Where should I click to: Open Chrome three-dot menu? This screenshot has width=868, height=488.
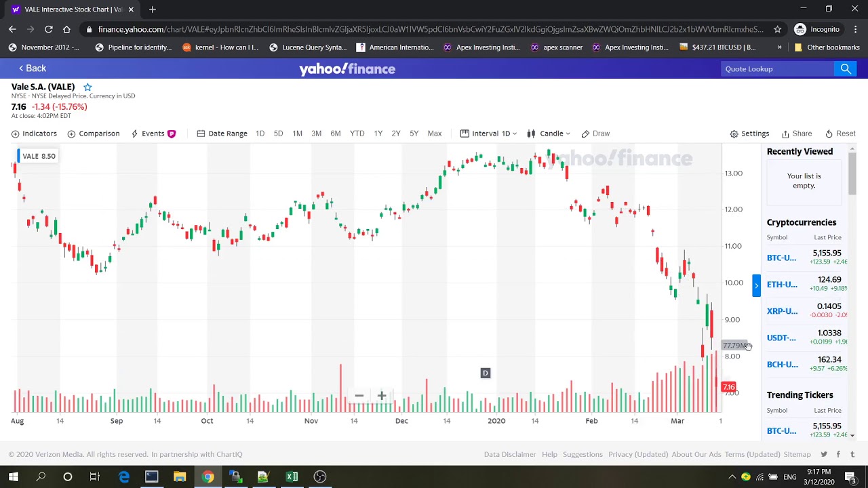tap(855, 29)
